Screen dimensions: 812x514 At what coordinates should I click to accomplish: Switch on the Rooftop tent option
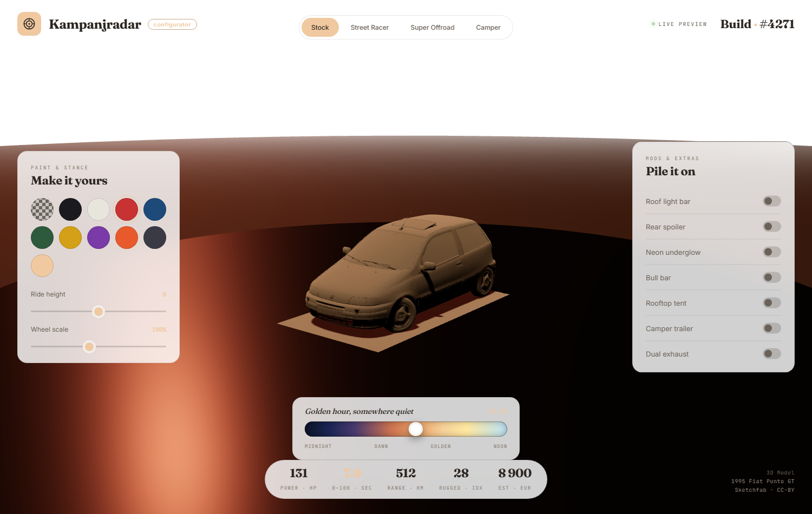point(772,303)
